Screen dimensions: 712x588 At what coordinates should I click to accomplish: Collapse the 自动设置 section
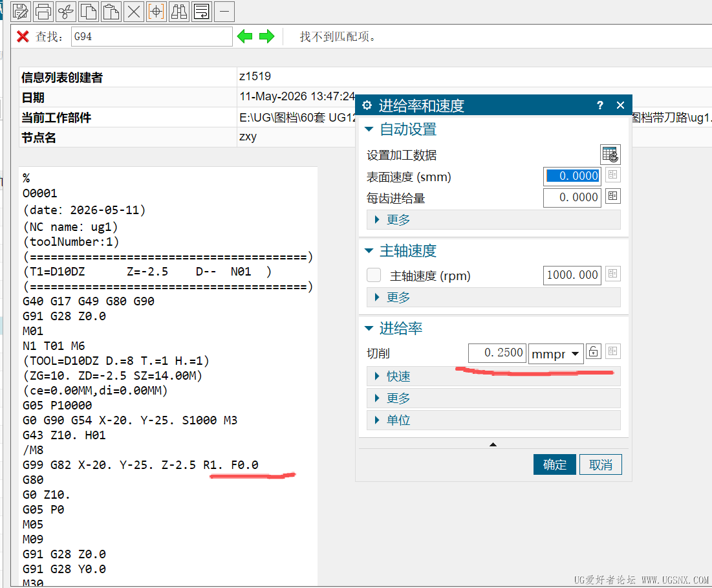pyautogui.click(x=369, y=129)
